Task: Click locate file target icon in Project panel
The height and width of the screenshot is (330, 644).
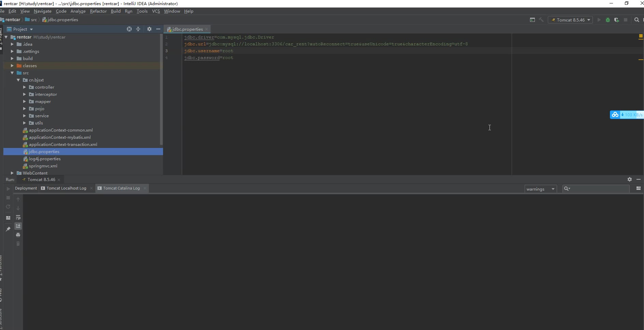Action: 129,29
